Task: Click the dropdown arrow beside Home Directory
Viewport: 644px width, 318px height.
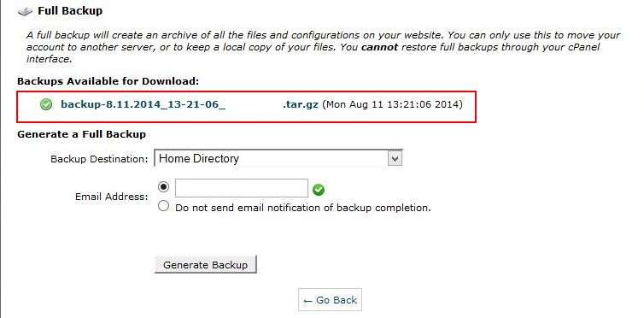Action: [395, 159]
